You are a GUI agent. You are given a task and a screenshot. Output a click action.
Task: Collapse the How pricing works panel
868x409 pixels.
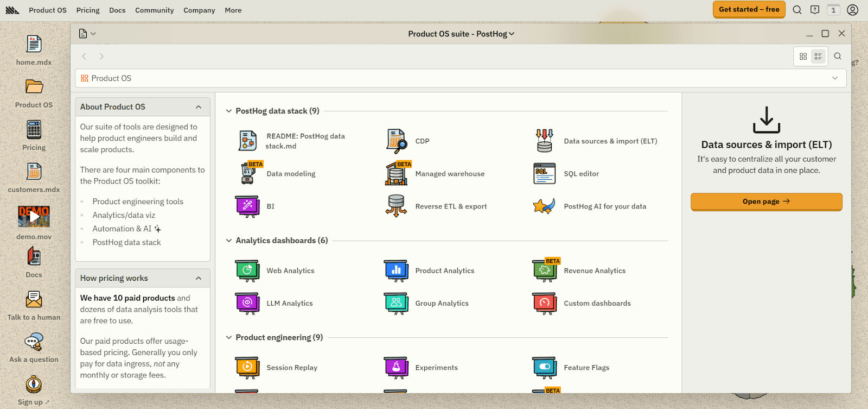tap(199, 278)
